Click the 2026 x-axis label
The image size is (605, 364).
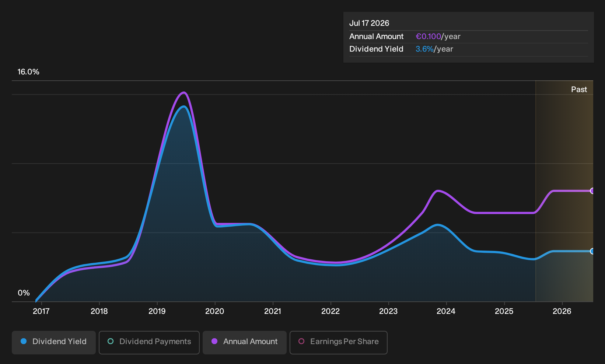click(562, 311)
